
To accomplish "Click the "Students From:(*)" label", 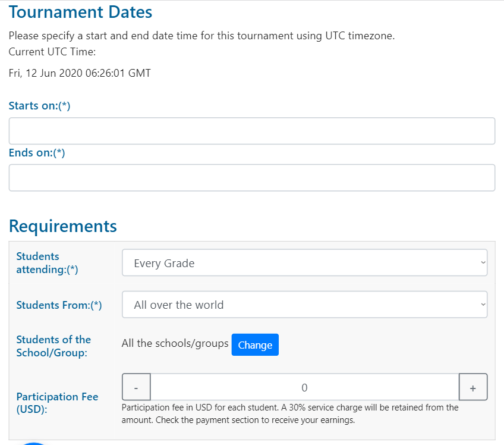I will coord(59,305).
